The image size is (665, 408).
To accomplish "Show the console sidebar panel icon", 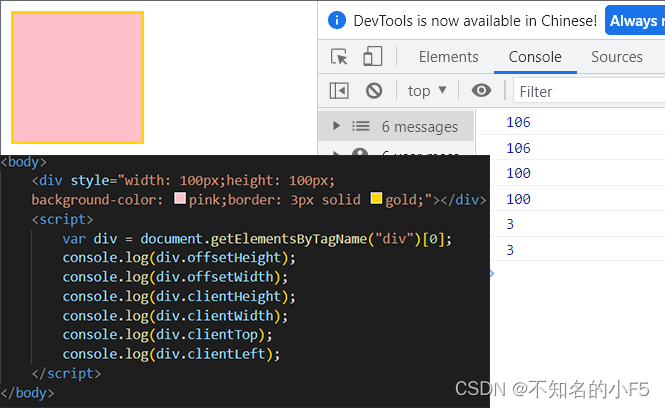I will pos(339,91).
